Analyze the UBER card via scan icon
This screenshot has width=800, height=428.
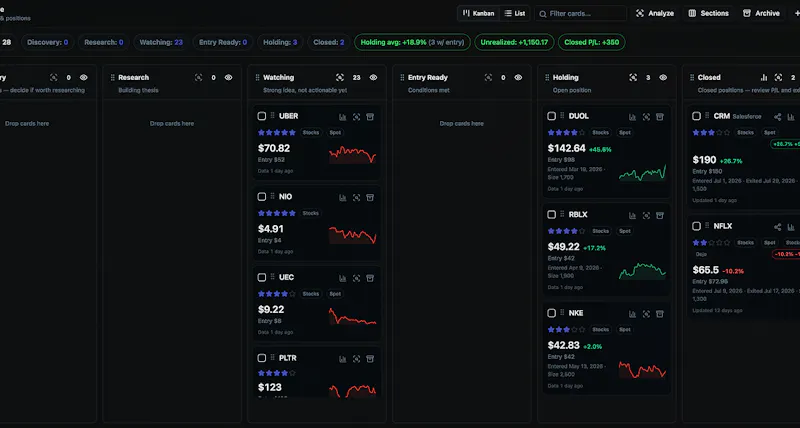(356, 117)
